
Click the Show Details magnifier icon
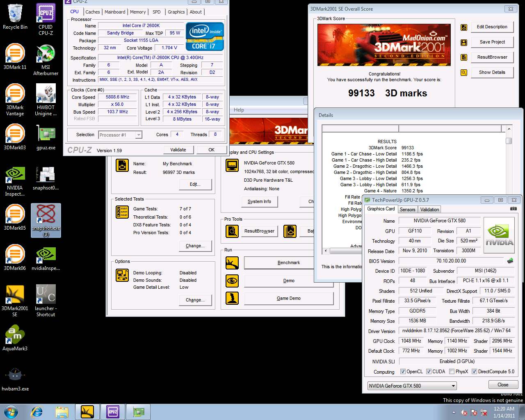(x=464, y=73)
